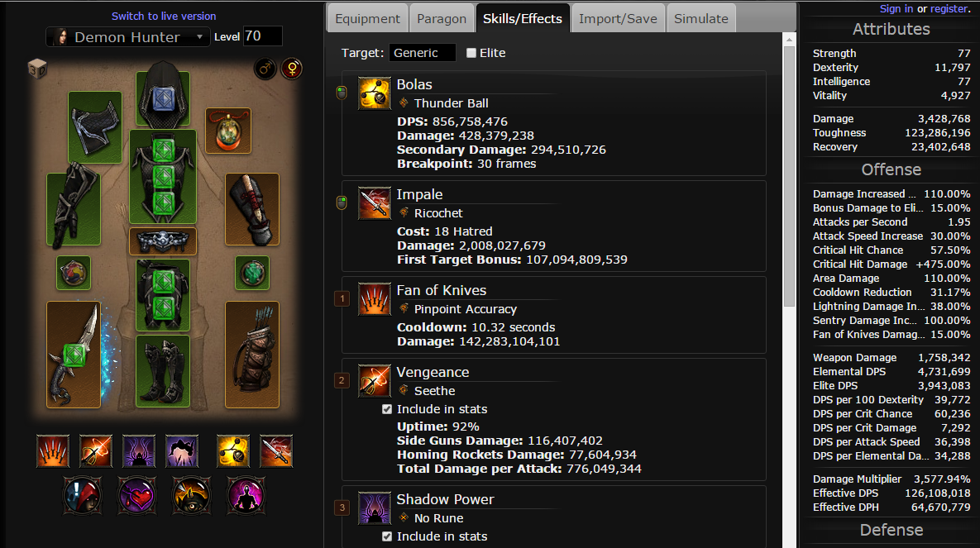Toggle the Elite target checkbox
Image resolution: width=980 pixels, height=548 pixels.
tap(471, 53)
